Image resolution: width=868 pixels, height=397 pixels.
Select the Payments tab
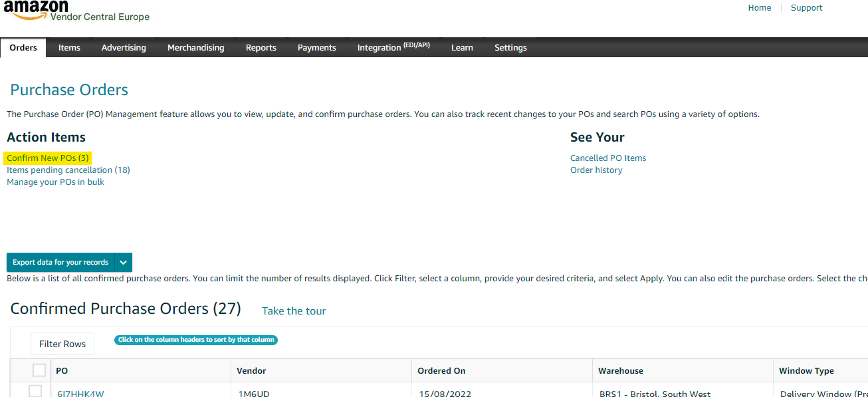click(317, 48)
